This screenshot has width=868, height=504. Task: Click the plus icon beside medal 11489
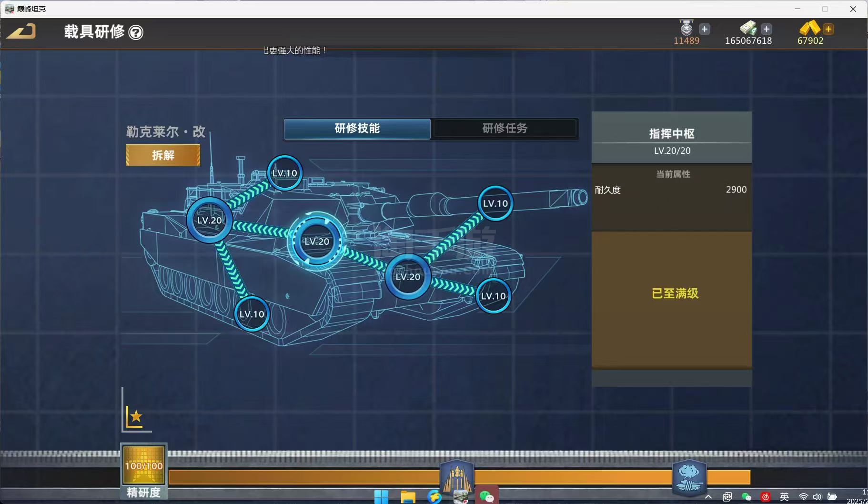click(x=705, y=29)
